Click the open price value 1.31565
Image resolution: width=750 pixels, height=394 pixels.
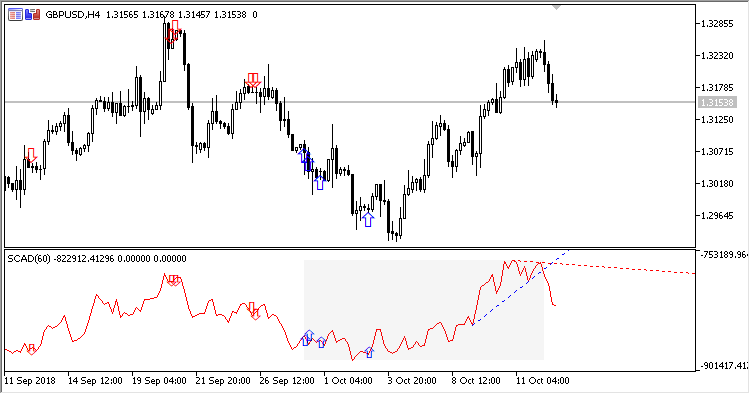[x=121, y=15]
